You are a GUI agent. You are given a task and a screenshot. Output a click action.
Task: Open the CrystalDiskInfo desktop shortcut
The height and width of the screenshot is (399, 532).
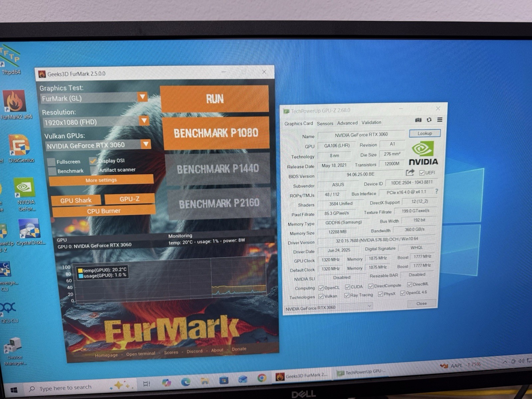click(30, 232)
